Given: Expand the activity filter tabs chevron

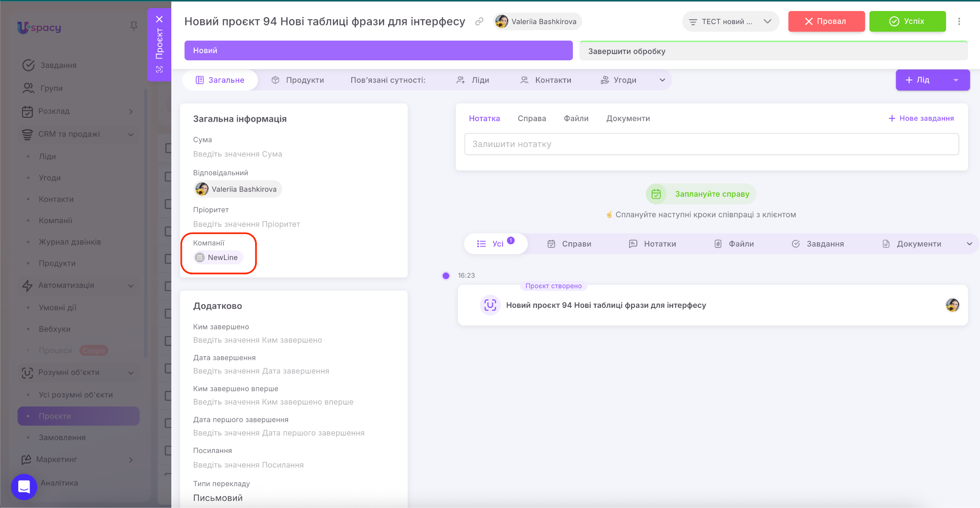Looking at the screenshot, I should click(x=969, y=244).
